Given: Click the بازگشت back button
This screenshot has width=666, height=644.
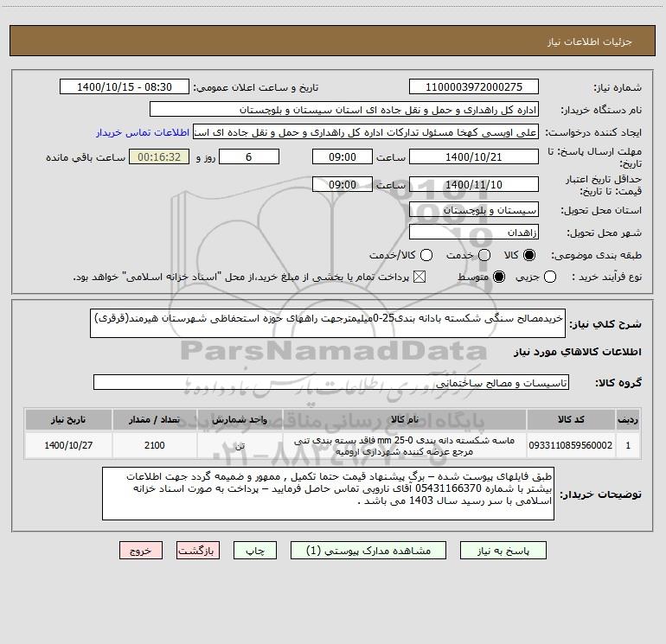Looking at the screenshot, I should (198, 551).
